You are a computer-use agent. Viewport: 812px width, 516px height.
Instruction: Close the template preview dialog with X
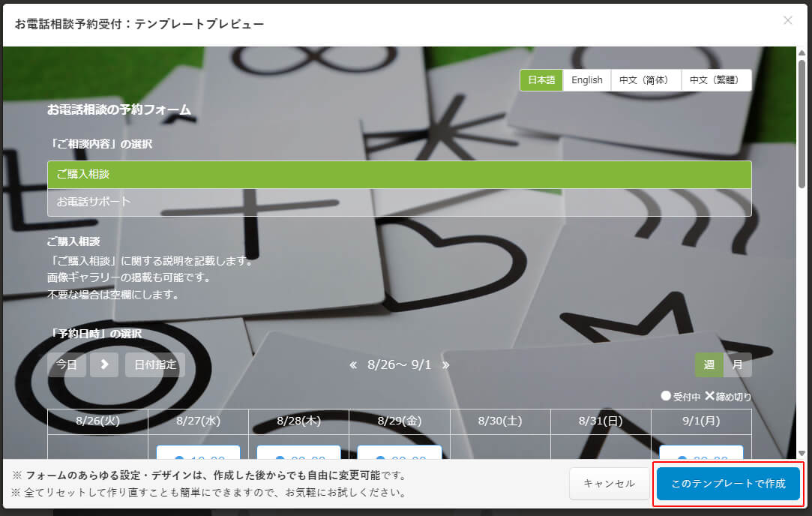coord(787,20)
